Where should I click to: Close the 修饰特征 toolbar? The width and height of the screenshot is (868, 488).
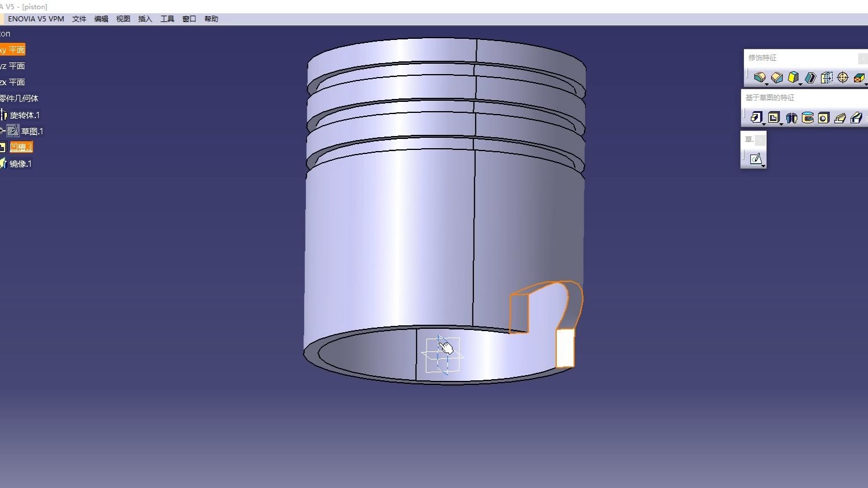tap(863, 58)
